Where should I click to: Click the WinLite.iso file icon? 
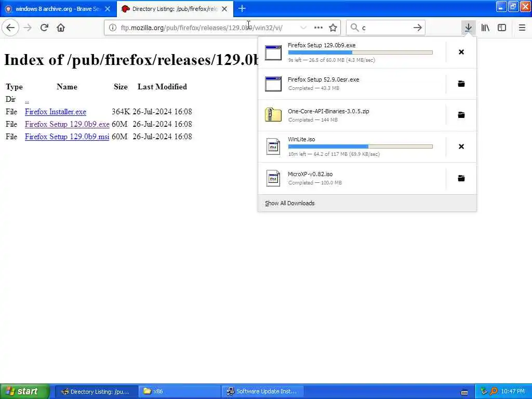coord(273,147)
